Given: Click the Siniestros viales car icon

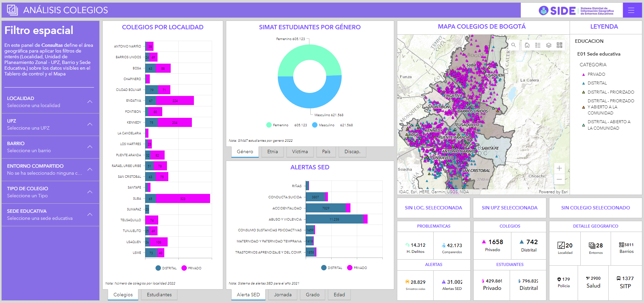Looking at the screenshot, I should [407, 282].
